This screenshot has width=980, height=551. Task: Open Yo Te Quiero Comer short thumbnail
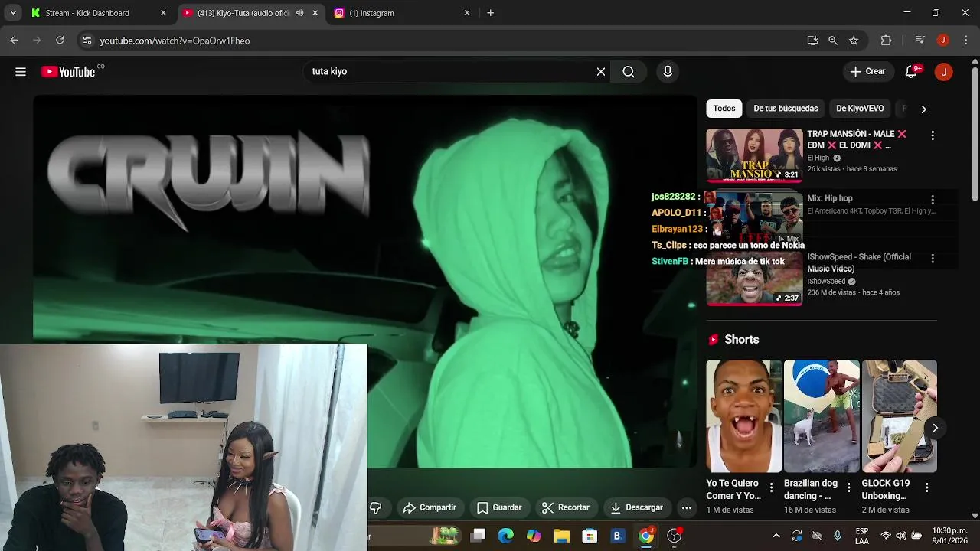point(743,416)
